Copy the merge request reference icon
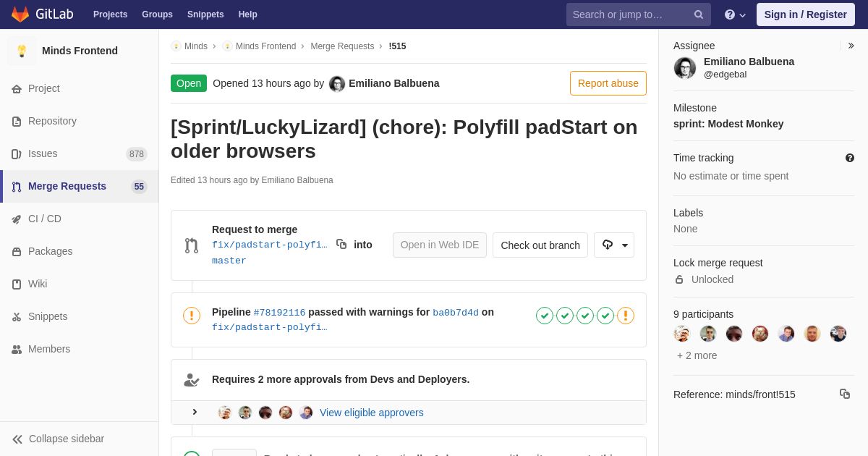 click(x=845, y=394)
